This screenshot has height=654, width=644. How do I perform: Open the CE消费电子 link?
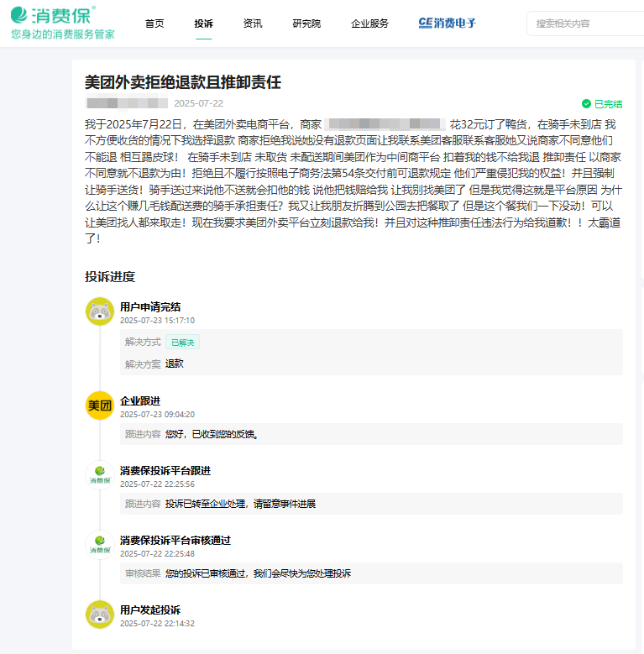click(x=448, y=23)
